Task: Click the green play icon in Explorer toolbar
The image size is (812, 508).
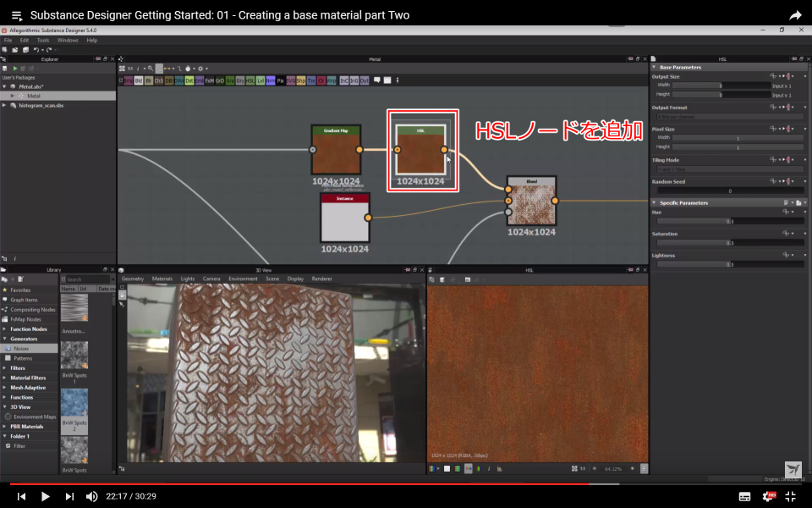Action: pos(15,69)
